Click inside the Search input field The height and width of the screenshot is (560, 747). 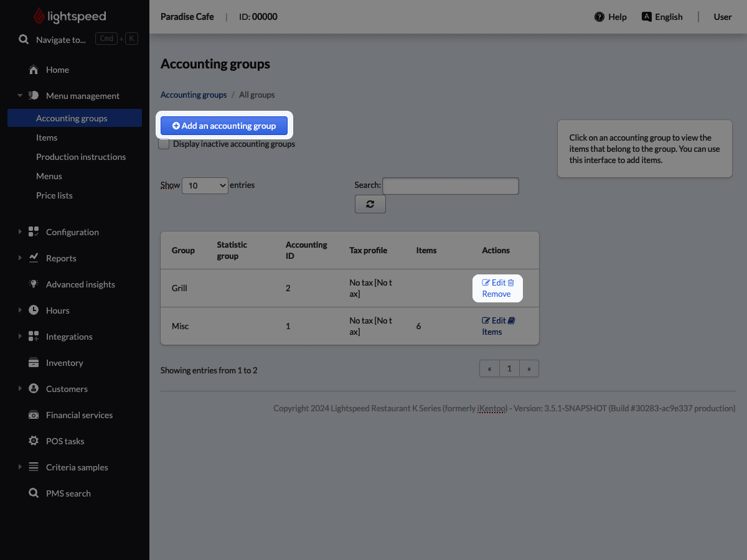450,185
